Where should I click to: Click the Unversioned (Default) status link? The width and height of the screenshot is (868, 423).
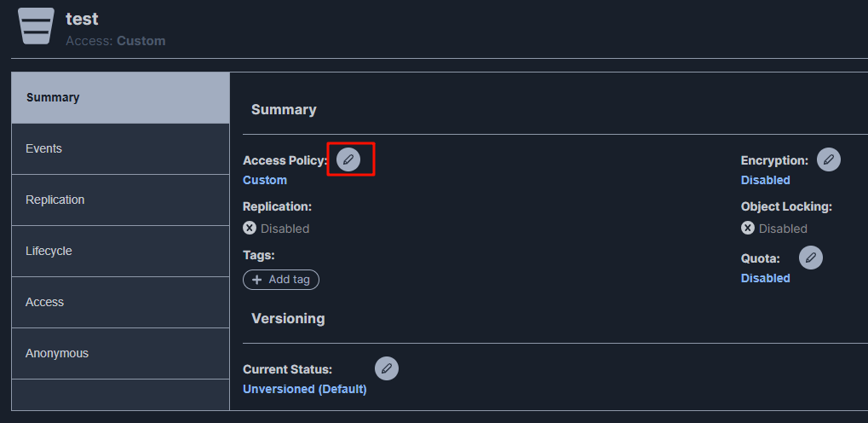304,389
